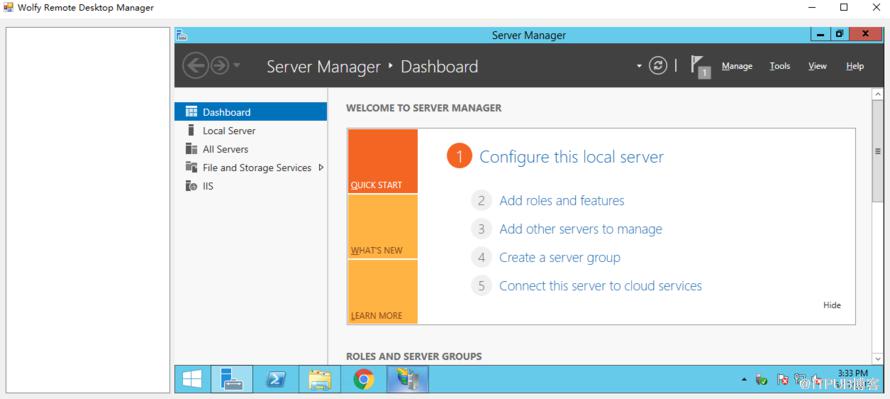
Task: Open File Explorer taskbar icon
Action: (x=320, y=379)
